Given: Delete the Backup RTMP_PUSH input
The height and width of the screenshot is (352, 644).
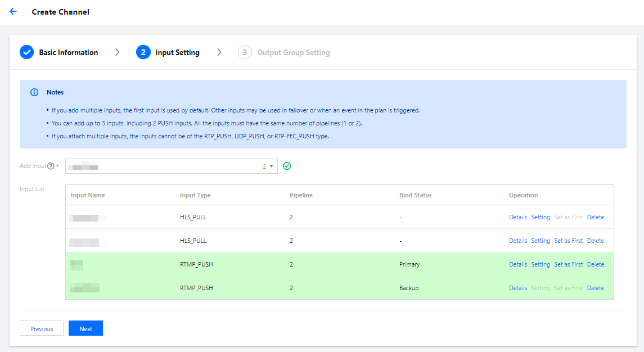Looking at the screenshot, I should pyautogui.click(x=596, y=288).
